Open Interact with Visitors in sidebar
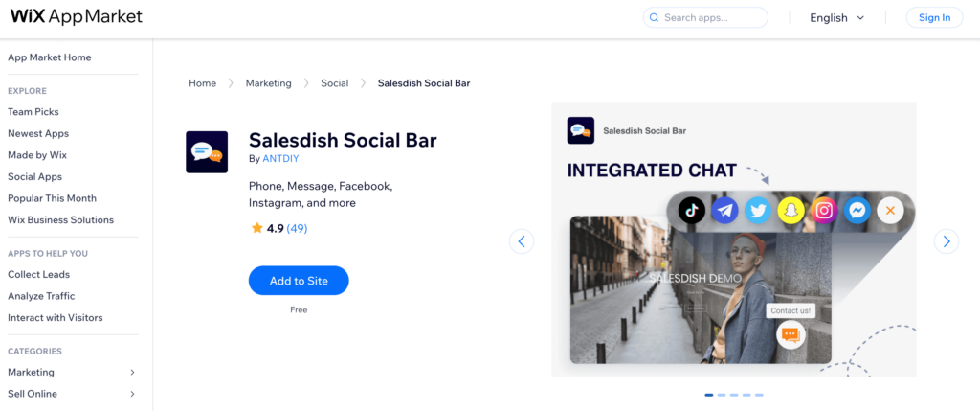Screen dimensions: 980x411 point(55,318)
